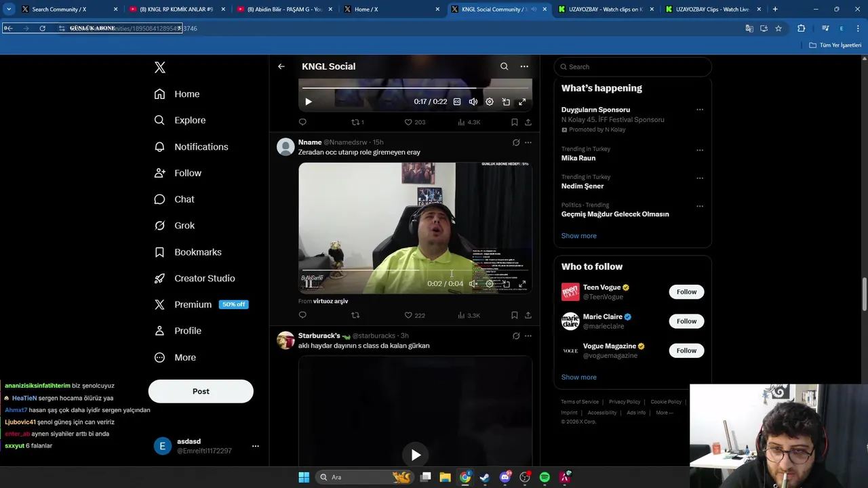Share the post with 222 likes
Viewport: 868px width, 488px height.
528,315
